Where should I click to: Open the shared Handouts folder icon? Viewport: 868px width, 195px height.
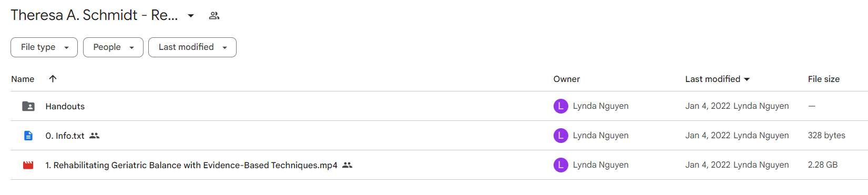pyautogui.click(x=28, y=106)
